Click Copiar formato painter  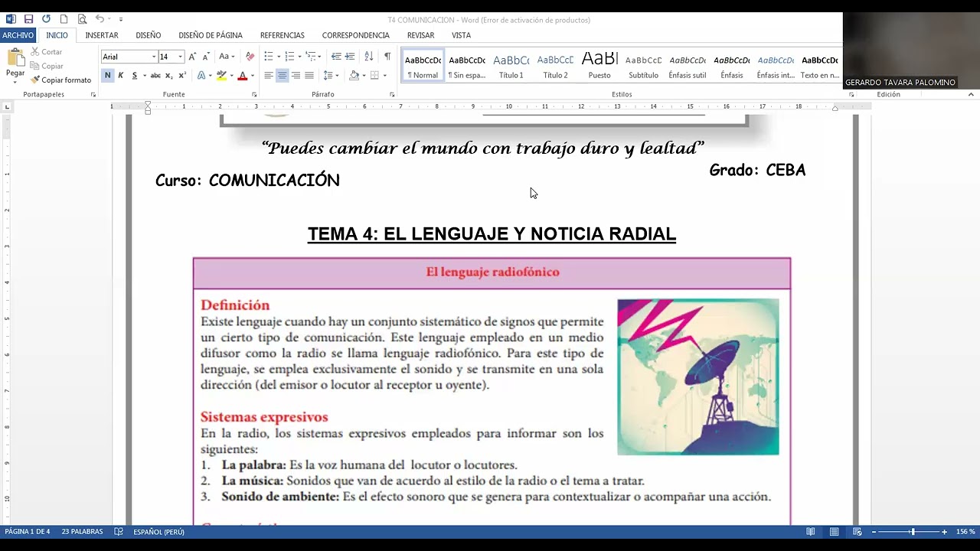point(61,80)
